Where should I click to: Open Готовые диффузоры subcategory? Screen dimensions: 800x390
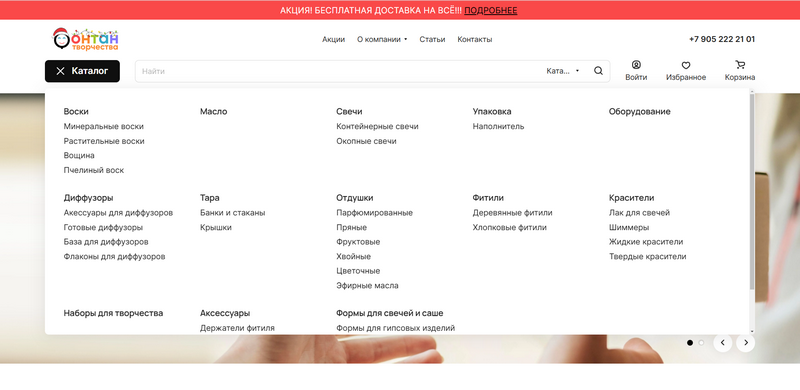(x=103, y=227)
